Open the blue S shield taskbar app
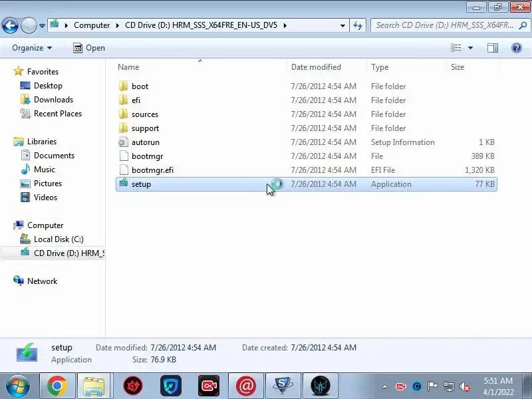This screenshot has height=399, width=532. coord(283,386)
